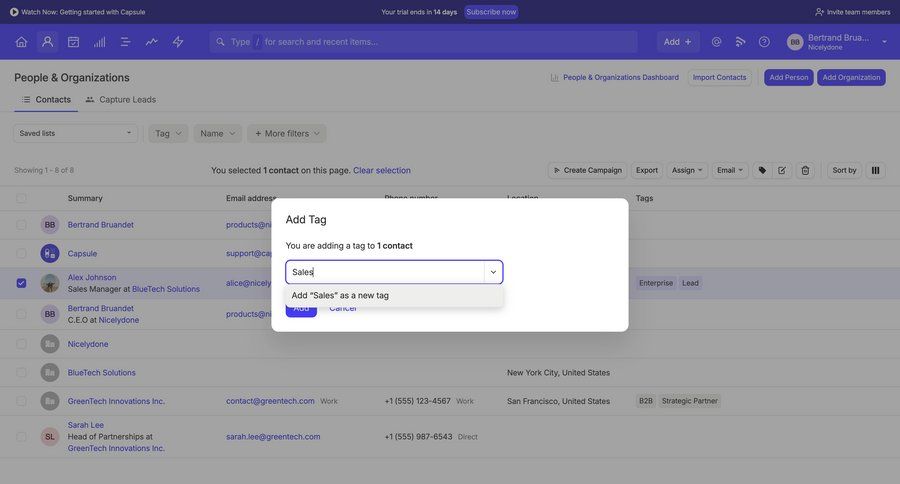
Task: Click the tag icon in bulk toolbar
Action: coord(762,170)
